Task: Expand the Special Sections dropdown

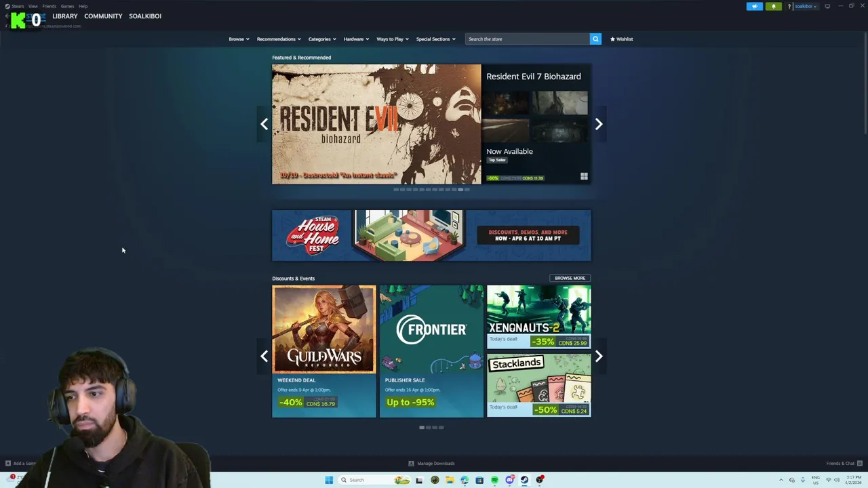Action: [435, 39]
